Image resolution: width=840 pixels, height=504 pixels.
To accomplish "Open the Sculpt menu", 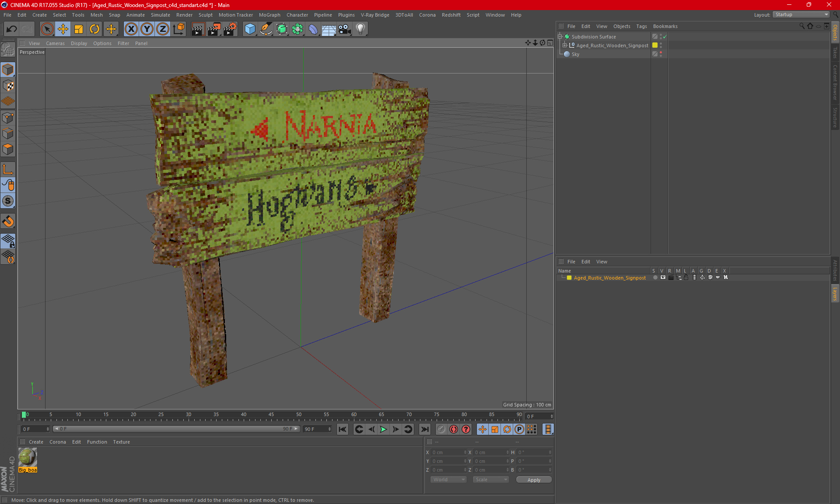I will 205,15.
